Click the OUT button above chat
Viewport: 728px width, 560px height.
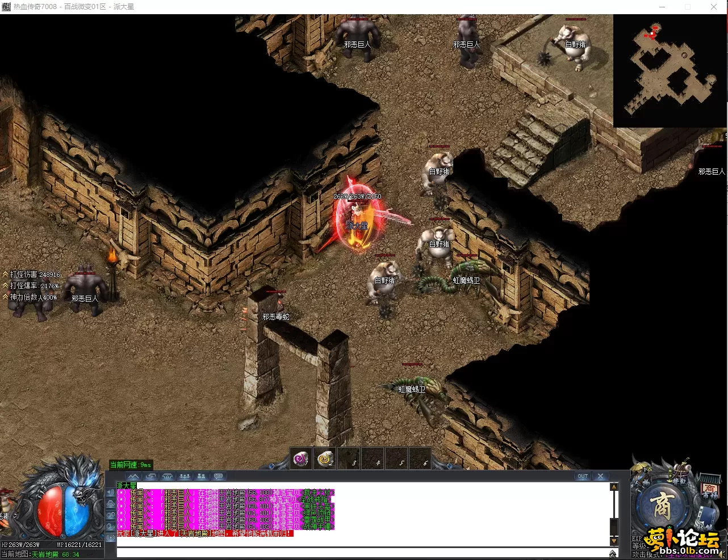[583, 476]
